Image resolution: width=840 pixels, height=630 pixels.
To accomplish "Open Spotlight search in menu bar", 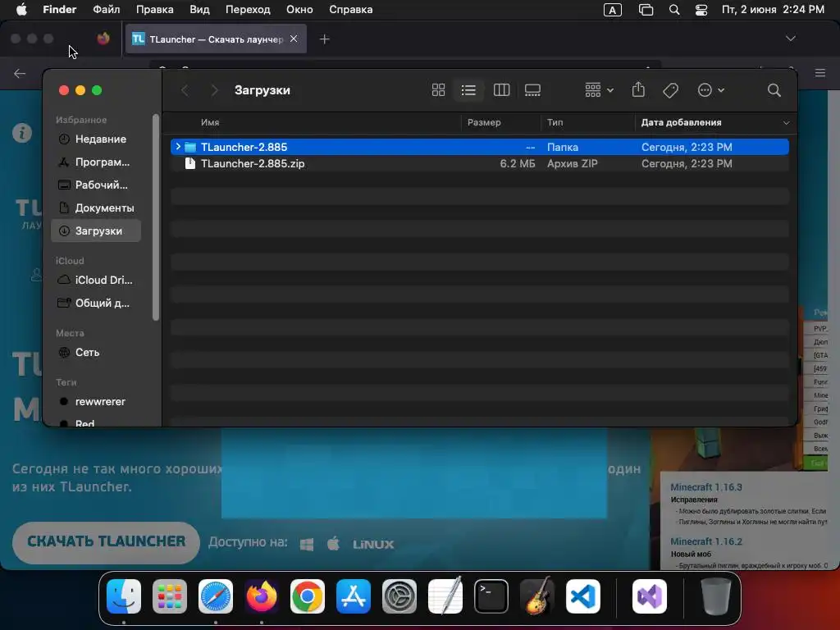I will point(674,10).
